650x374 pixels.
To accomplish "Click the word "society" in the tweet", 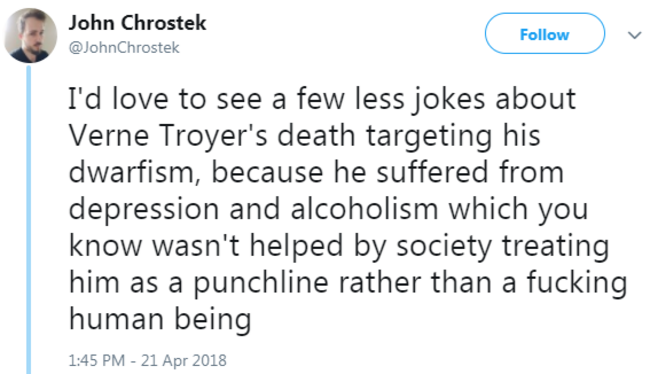I will point(444,247).
